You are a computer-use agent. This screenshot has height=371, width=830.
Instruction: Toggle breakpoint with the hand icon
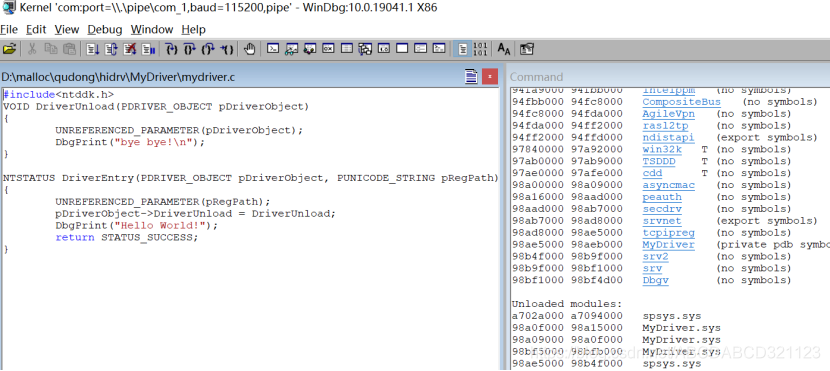[249, 49]
